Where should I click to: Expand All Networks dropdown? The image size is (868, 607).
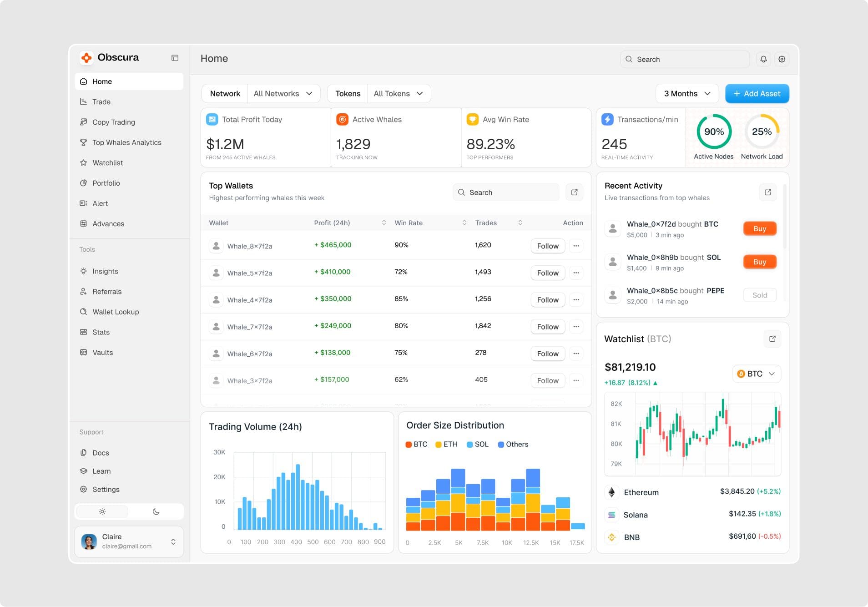pos(283,94)
